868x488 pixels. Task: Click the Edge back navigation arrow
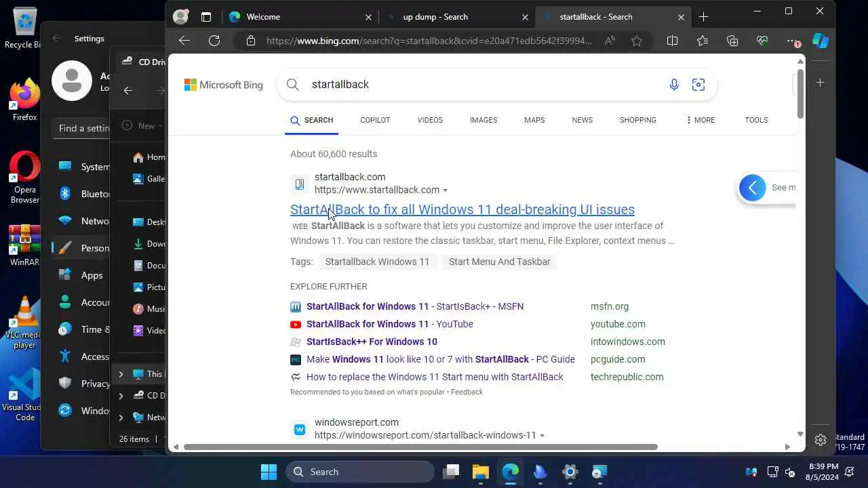point(184,41)
